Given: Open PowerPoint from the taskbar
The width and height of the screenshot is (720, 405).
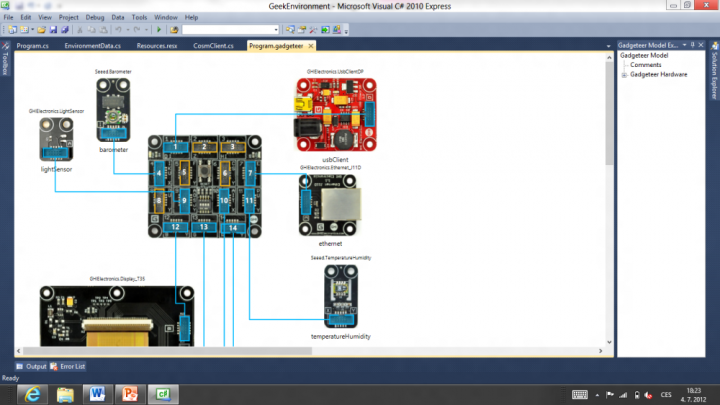Looking at the screenshot, I should pos(130,394).
